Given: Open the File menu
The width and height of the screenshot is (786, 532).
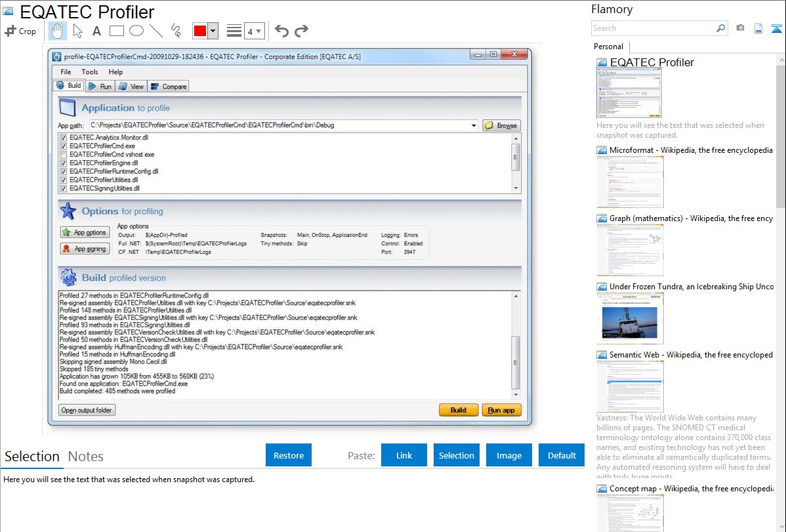Looking at the screenshot, I should coord(66,72).
